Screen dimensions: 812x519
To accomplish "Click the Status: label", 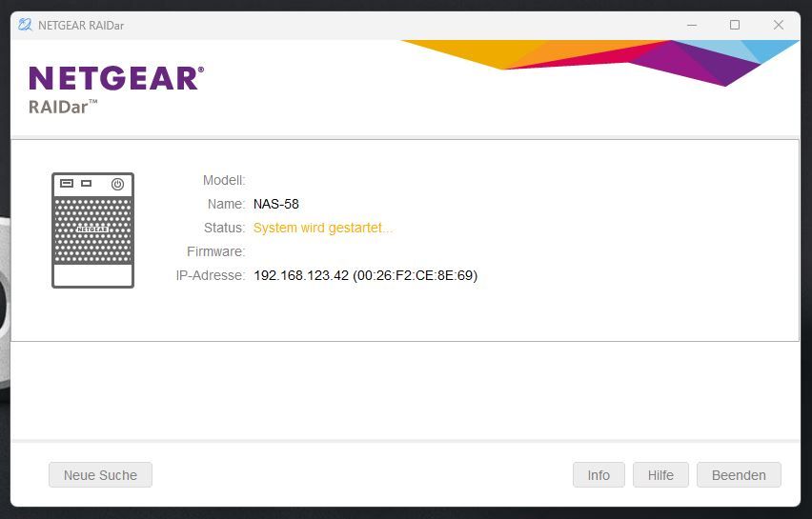I will tap(224, 228).
